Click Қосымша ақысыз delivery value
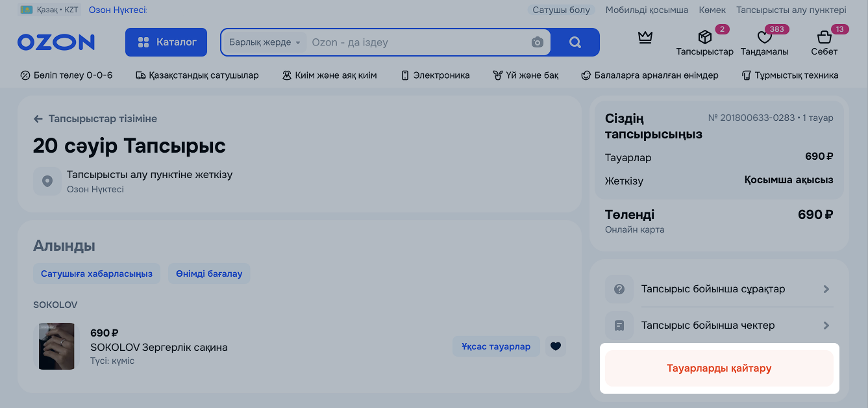The width and height of the screenshot is (868, 408). click(x=789, y=180)
